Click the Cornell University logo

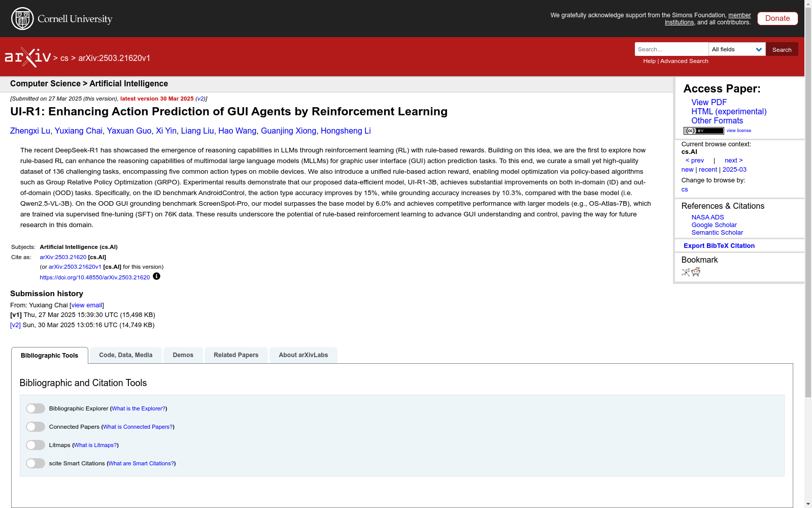click(x=61, y=19)
